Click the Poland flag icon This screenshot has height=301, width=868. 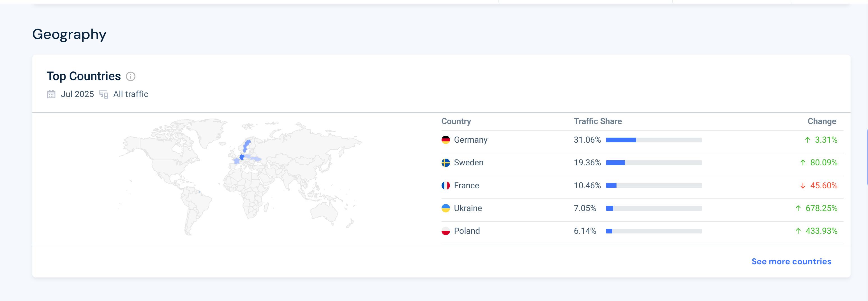coord(445,231)
